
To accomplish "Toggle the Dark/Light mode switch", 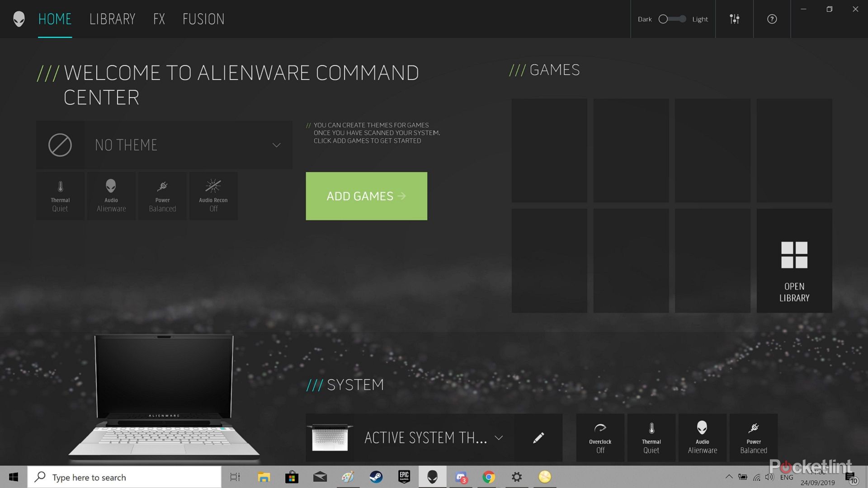I will tap(672, 19).
